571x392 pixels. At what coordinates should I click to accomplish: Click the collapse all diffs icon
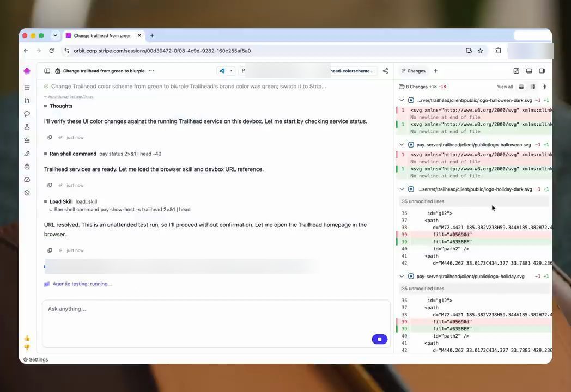pos(545,87)
